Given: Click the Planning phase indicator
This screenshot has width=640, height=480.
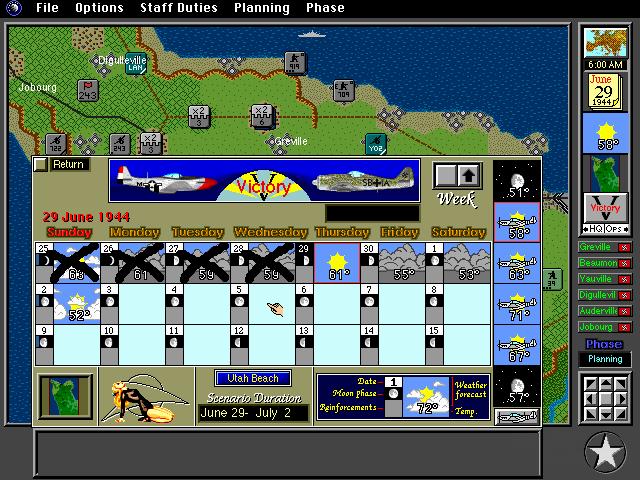Looking at the screenshot, I should (605, 359).
